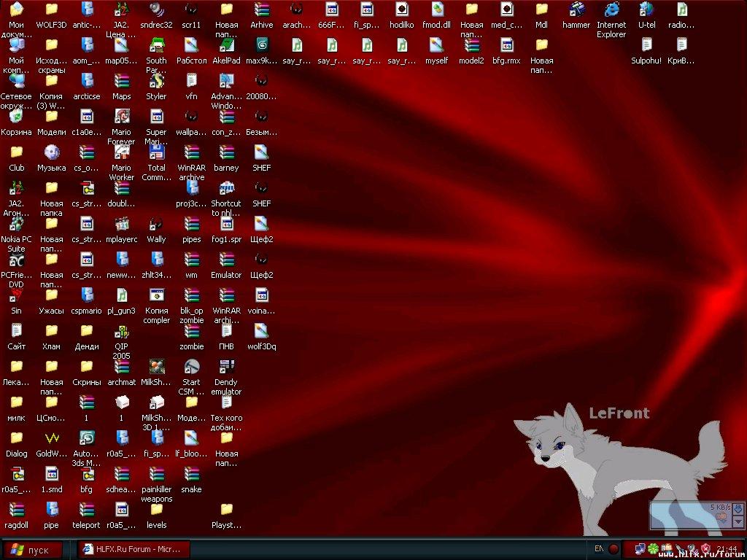The height and width of the screenshot is (560, 747).
Task: Open the 1.smd file icon
Action: pos(52,474)
